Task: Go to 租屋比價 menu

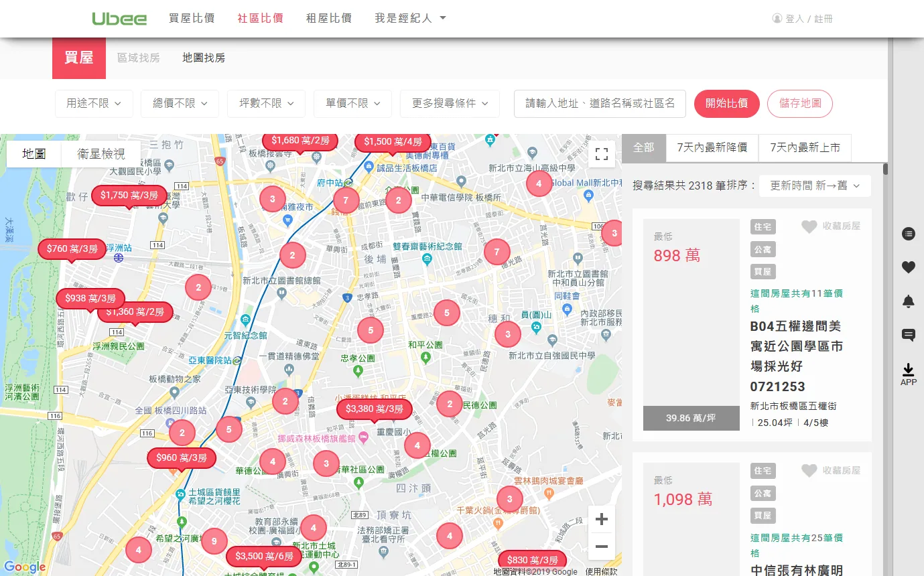Action: tap(329, 19)
